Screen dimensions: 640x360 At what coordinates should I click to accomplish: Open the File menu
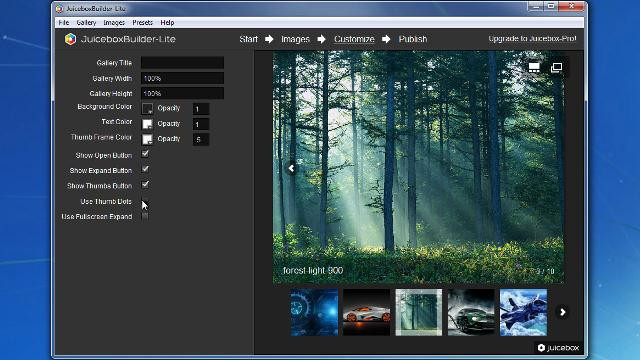pos(64,22)
